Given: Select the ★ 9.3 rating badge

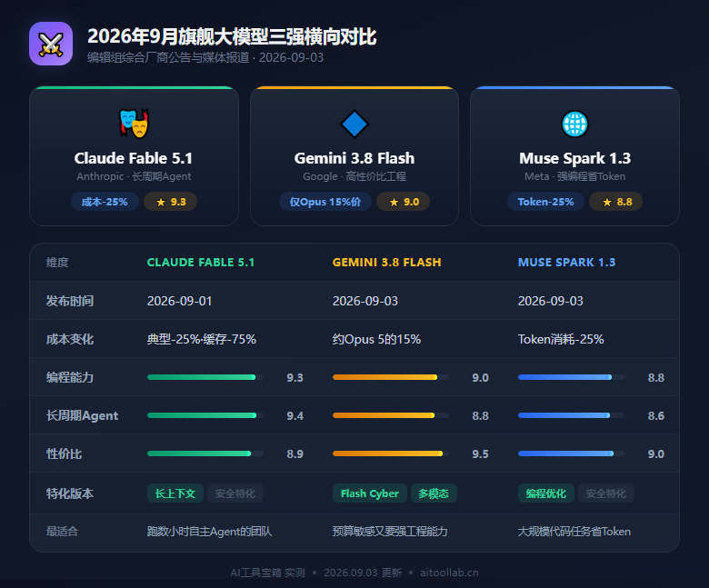Looking at the screenshot, I should pos(171,202).
